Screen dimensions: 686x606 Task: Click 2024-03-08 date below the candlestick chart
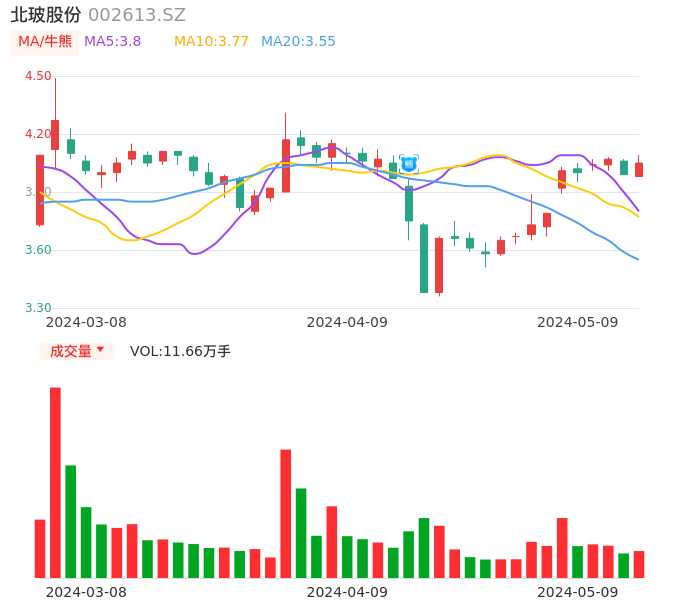[x=86, y=322]
